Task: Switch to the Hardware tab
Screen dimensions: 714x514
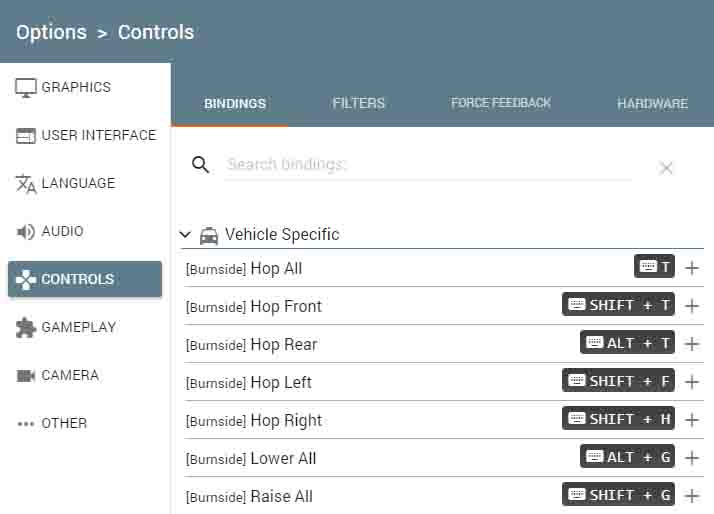Action: [652, 103]
